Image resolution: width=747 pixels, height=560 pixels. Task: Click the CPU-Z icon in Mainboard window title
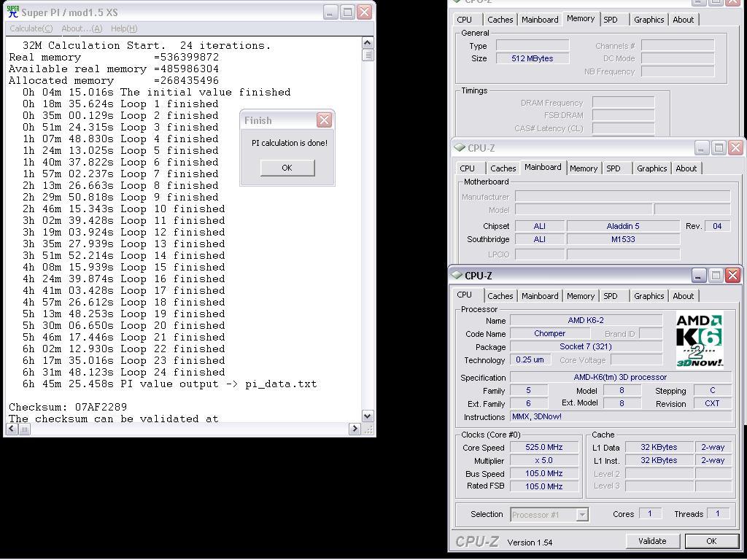point(460,147)
